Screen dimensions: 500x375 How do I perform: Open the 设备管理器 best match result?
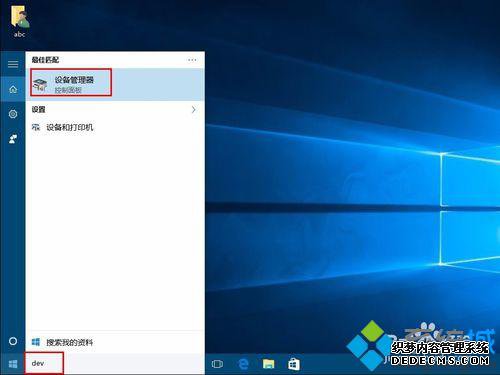[x=115, y=84]
